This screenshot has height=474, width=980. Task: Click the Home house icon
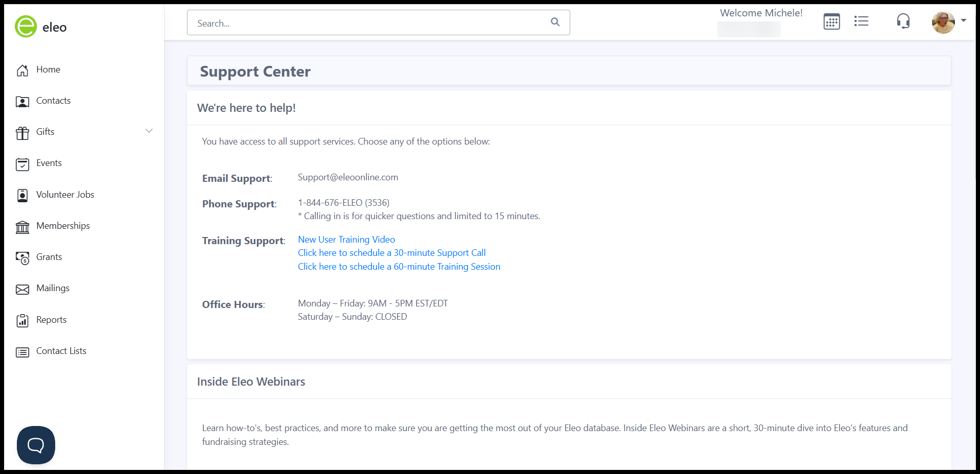click(22, 70)
